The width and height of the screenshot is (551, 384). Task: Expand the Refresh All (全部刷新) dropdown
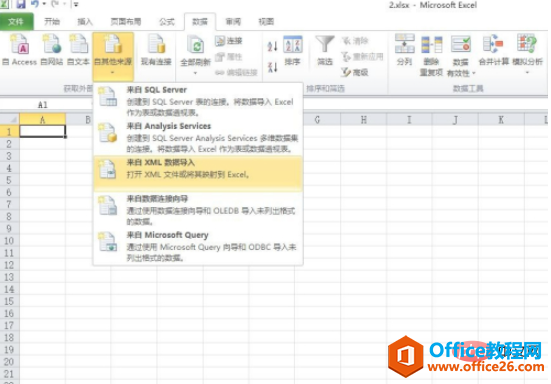195,73
